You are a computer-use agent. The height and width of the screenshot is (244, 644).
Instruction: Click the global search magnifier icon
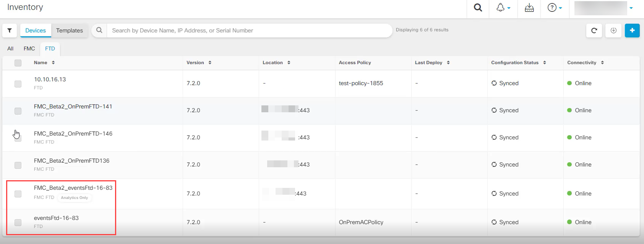(478, 8)
